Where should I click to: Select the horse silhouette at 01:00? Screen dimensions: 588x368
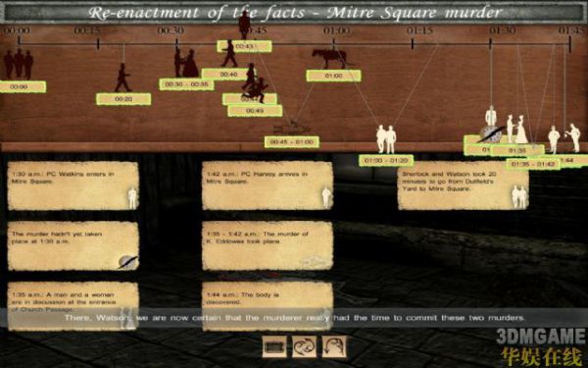click(331, 58)
